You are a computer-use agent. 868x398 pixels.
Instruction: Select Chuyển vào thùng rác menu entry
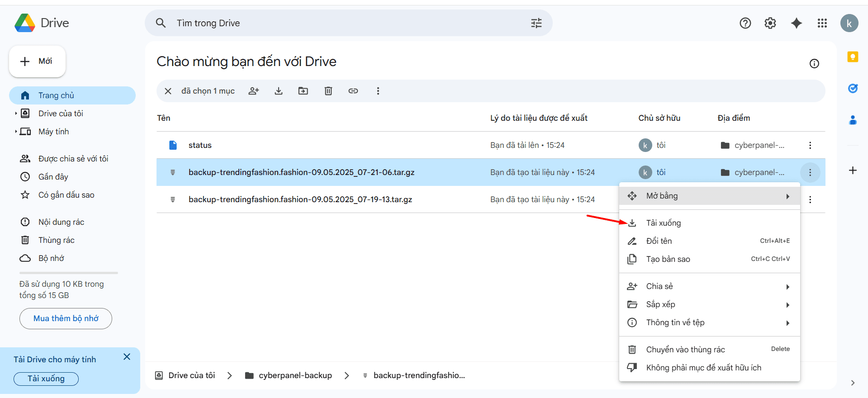(x=685, y=350)
